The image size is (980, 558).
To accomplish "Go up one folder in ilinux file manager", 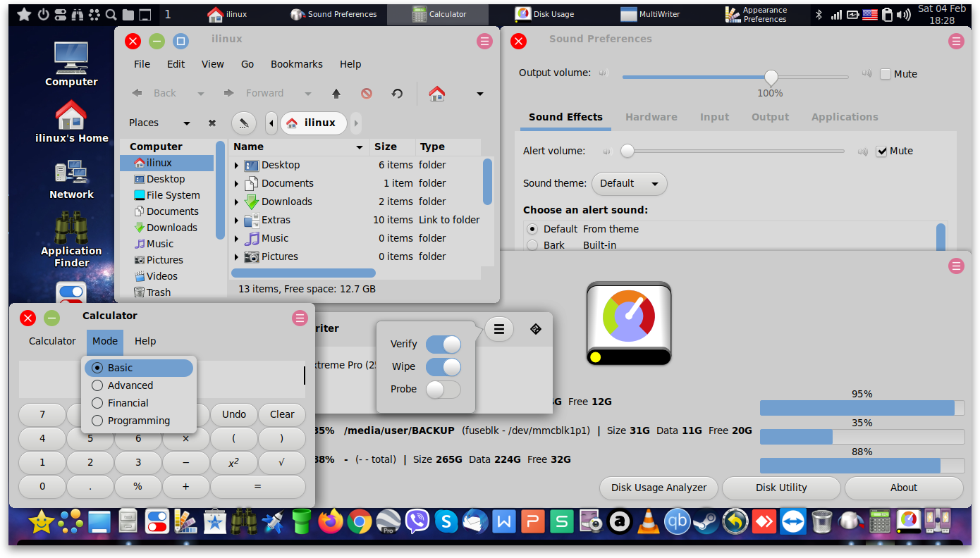I will coord(336,93).
